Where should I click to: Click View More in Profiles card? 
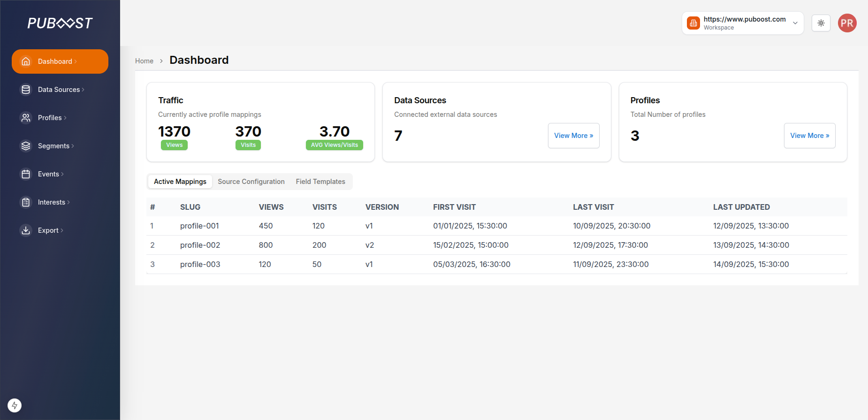point(809,136)
